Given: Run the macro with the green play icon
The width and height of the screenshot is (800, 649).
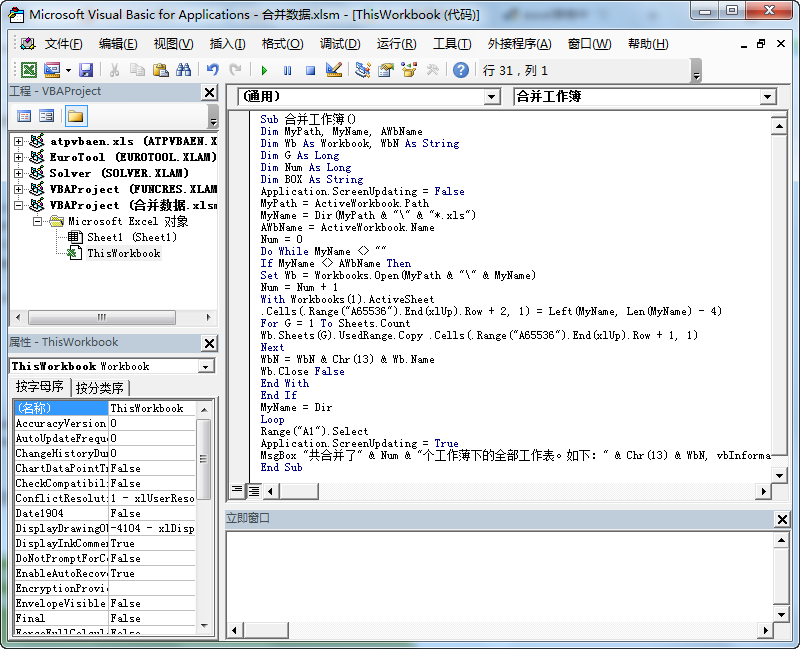Looking at the screenshot, I should 264,70.
